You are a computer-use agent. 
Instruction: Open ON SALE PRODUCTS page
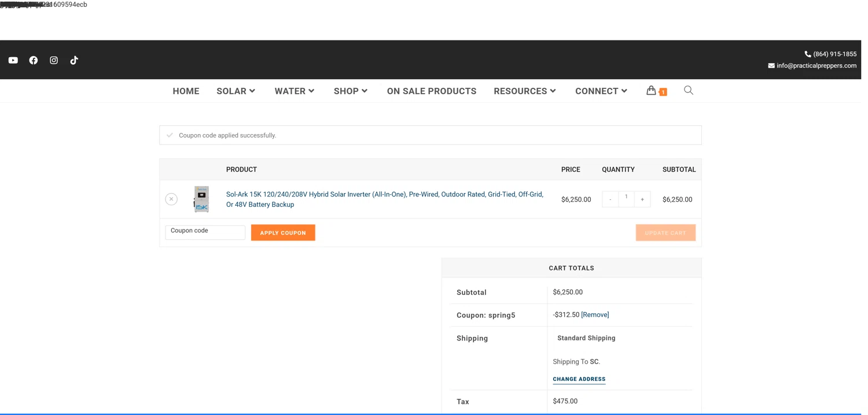432,91
